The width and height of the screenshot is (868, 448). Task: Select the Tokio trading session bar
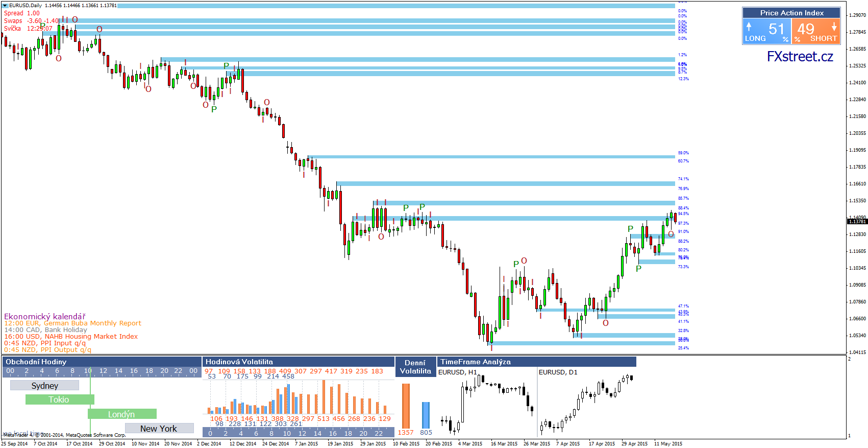pos(60,399)
